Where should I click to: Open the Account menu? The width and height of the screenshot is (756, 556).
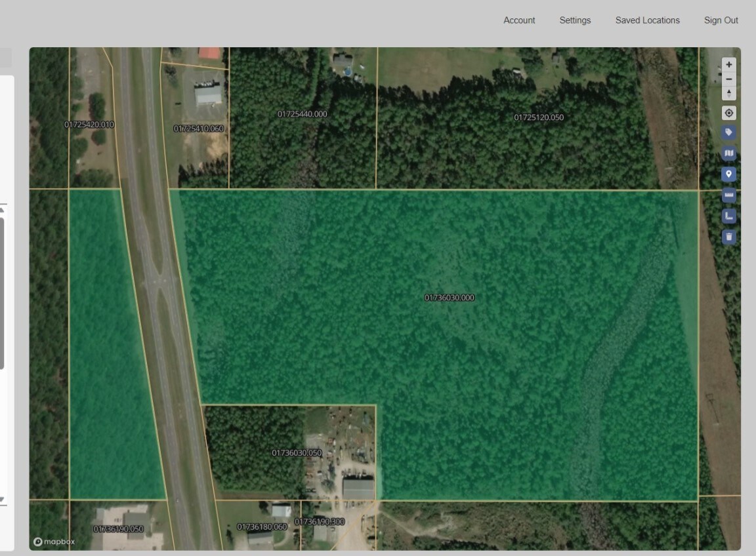coord(518,20)
